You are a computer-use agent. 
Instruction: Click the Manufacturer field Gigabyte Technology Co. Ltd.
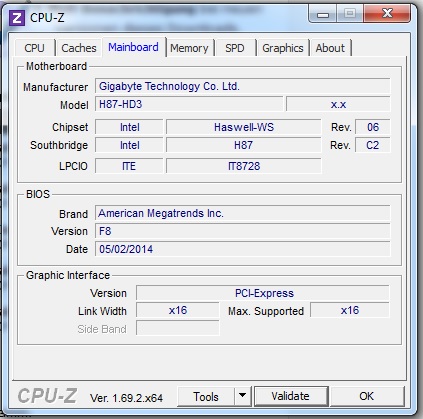coord(242,86)
